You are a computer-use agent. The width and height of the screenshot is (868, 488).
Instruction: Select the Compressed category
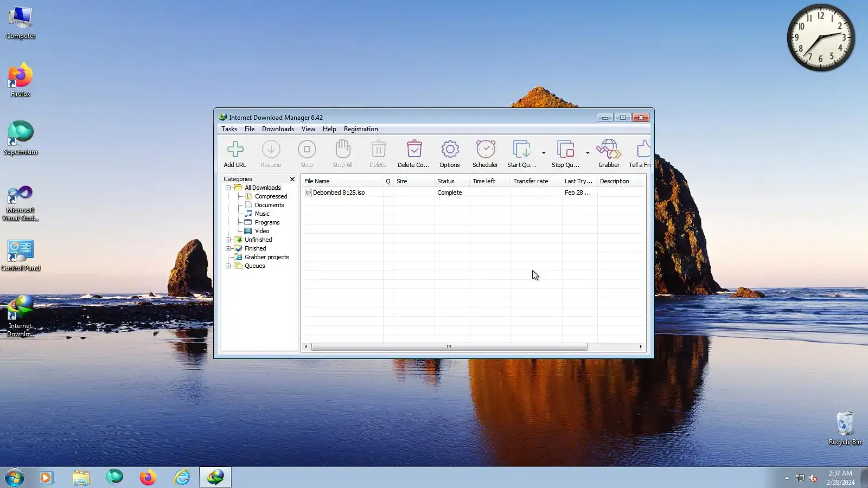point(271,196)
